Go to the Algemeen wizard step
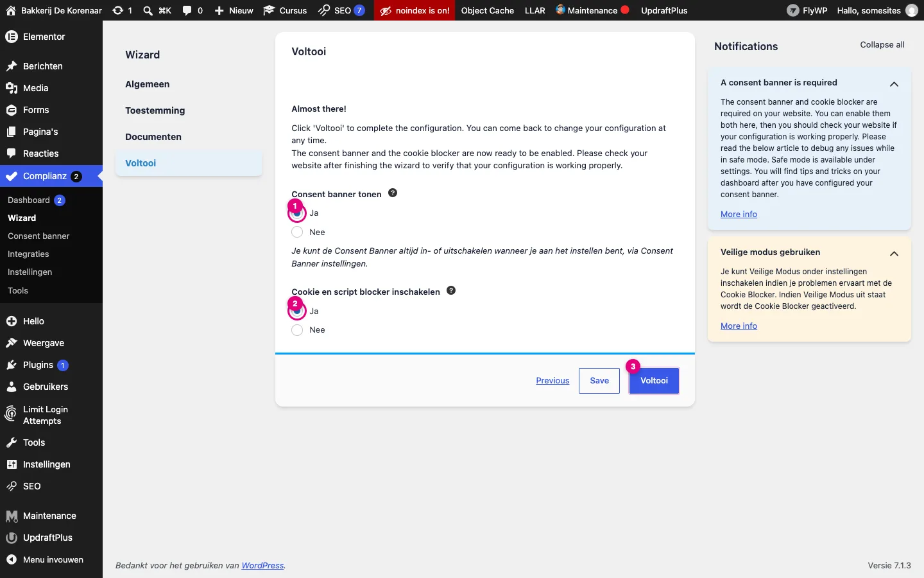Viewport: 924px width, 578px height. click(x=148, y=84)
